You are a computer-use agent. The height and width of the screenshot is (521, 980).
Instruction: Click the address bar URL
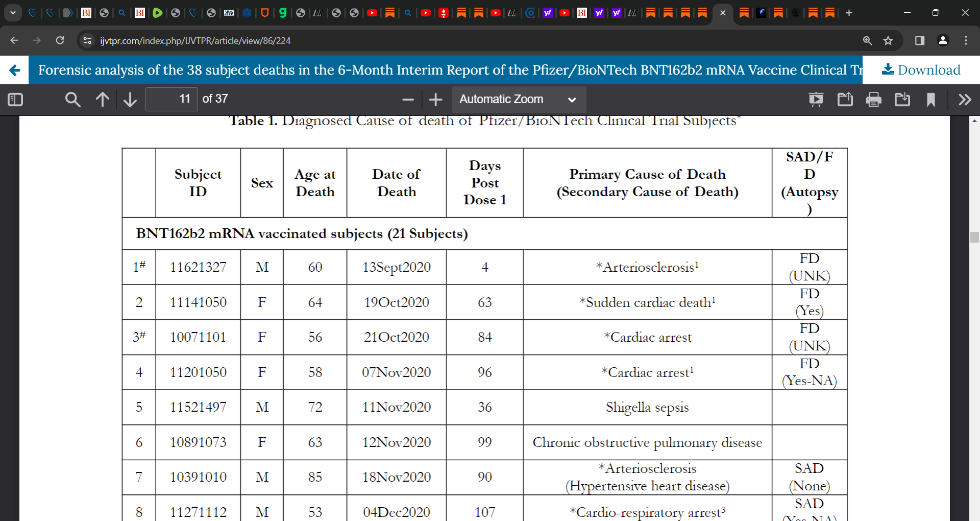coord(195,41)
